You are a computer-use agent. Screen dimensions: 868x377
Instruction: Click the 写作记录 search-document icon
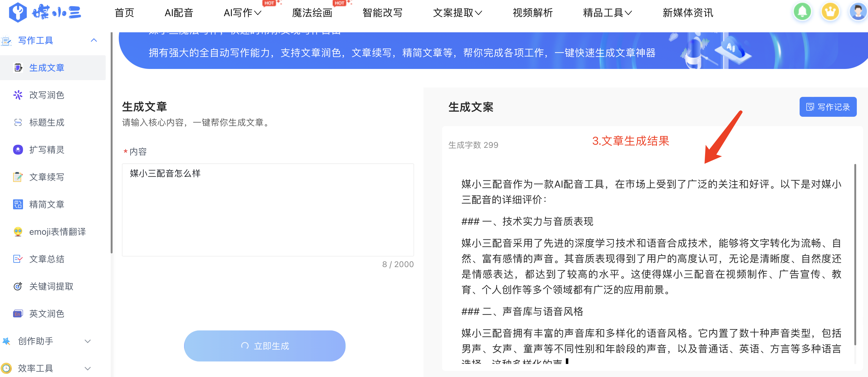[810, 107]
